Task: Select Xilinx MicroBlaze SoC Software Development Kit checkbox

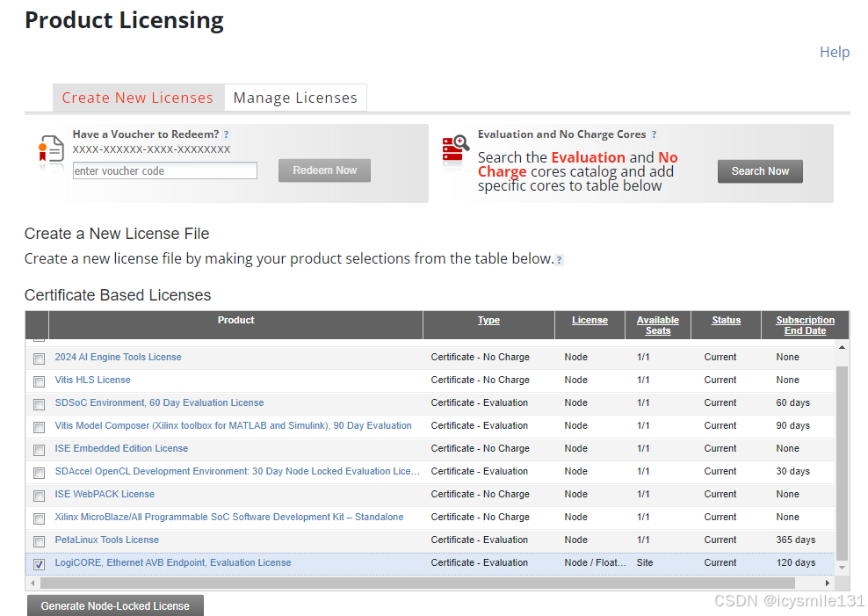Action: (x=40, y=518)
